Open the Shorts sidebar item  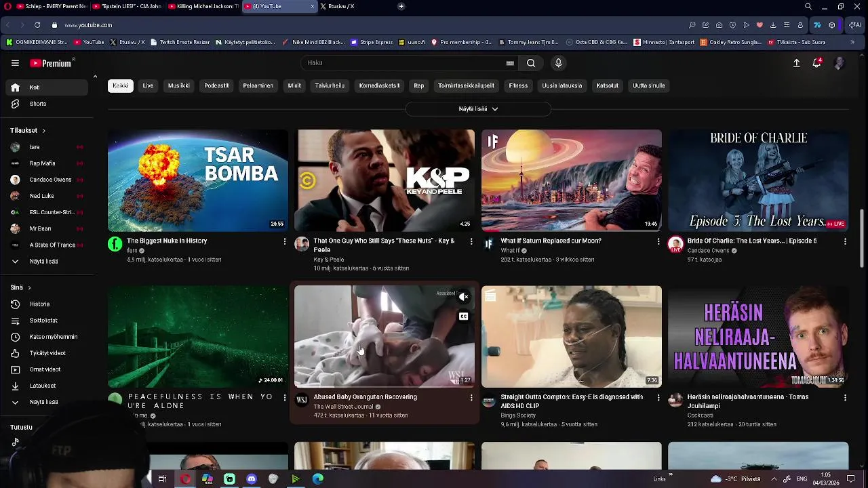[x=46, y=104]
